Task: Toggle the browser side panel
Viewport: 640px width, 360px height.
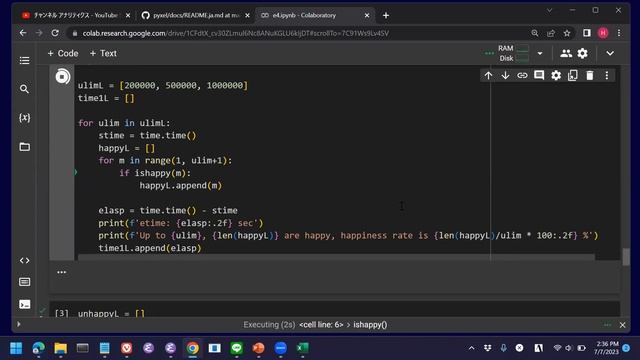Action: tap(587, 33)
